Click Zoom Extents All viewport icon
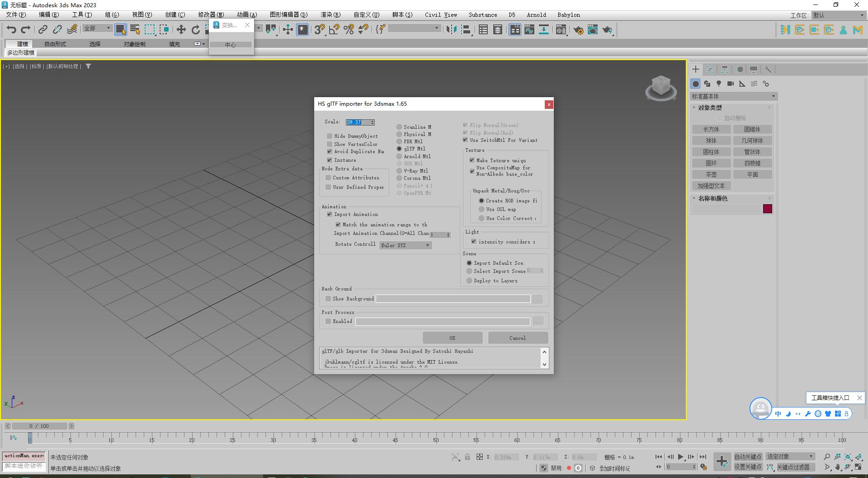 (x=859, y=457)
